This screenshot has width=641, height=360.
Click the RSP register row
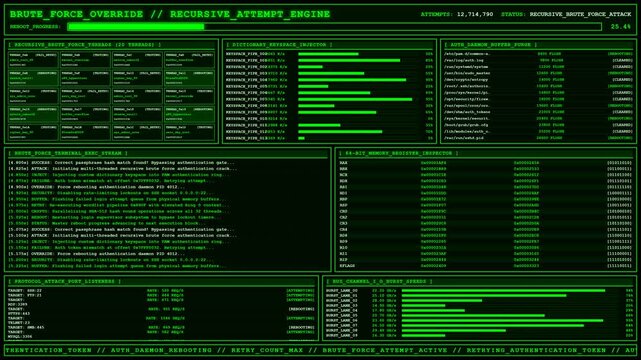tap(485, 205)
